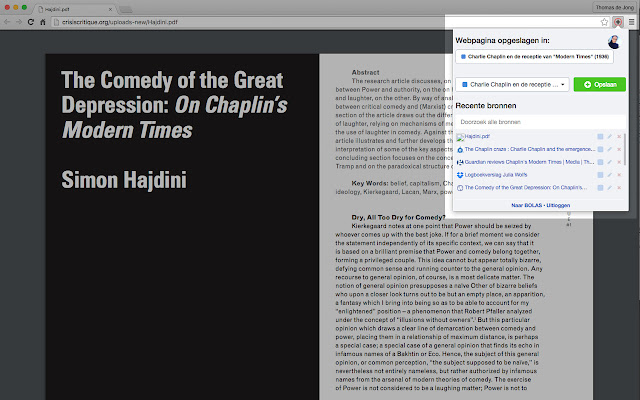Screen dimensions: 640x400
Task: Edit the Hajdini.pdf source with pencil icon
Action: click(x=609, y=137)
